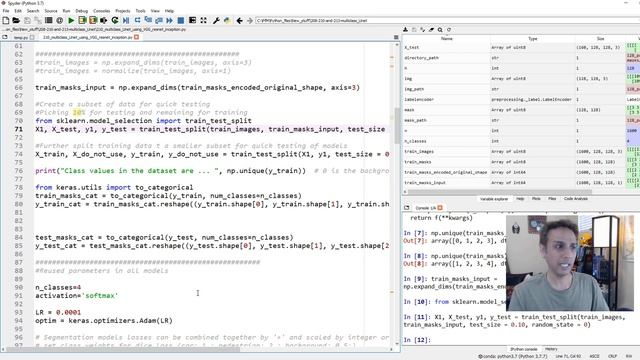Continue execution until next breakpoint
Viewport: 640px width, 360px height.
click(x=169, y=20)
